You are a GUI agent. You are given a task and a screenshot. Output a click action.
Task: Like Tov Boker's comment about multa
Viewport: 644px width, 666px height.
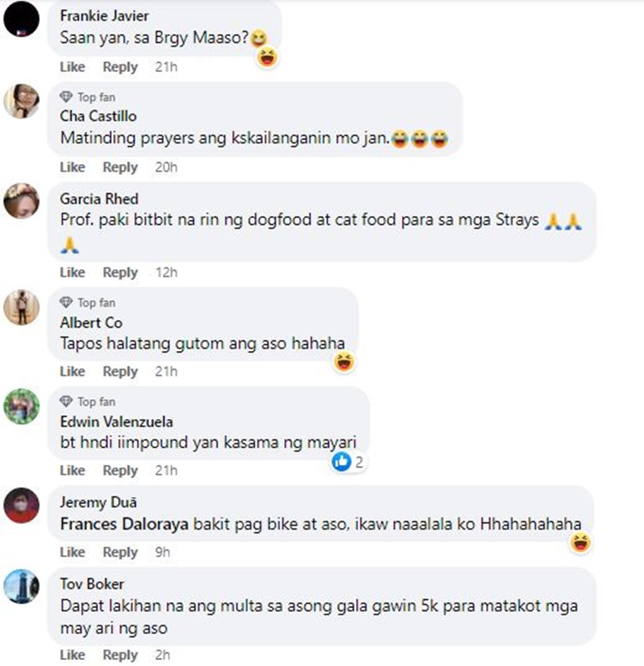(x=72, y=655)
